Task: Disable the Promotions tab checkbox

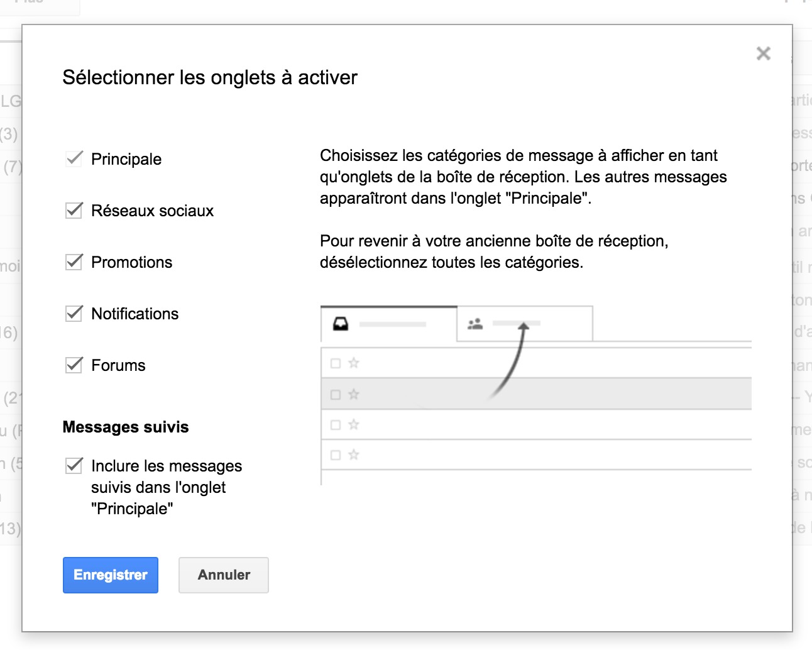Action: tap(74, 262)
